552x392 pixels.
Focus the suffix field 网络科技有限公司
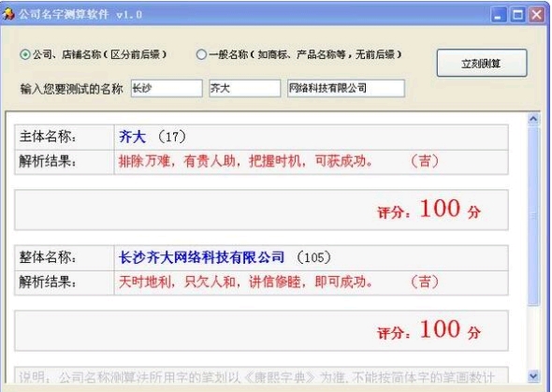click(346, 88)
